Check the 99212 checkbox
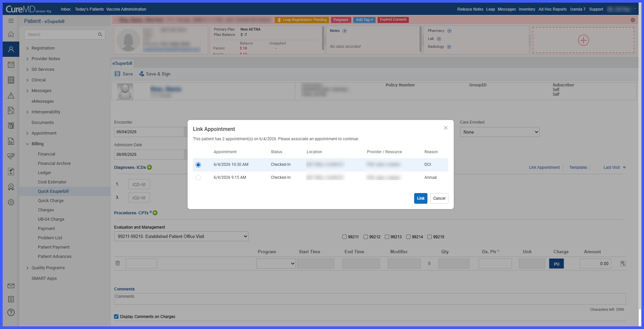The height and width of the screenshot is (329, 644). tap(366, 237)
